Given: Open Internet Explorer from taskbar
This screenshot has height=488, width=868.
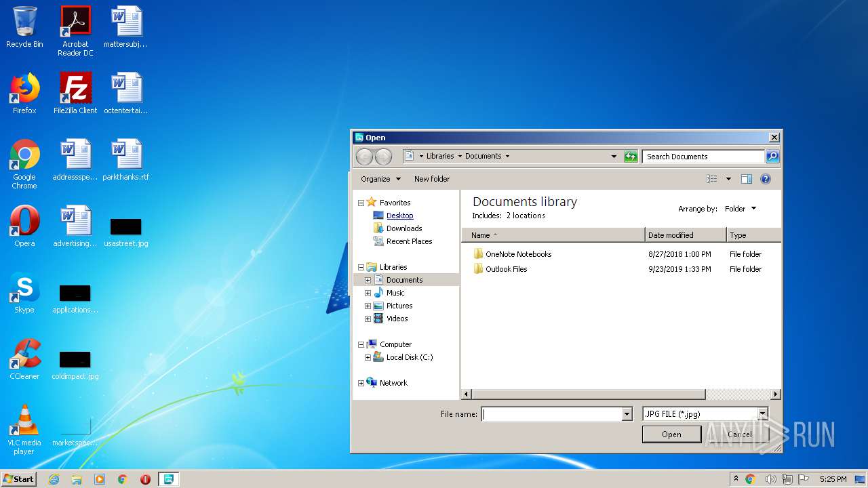Looking at the screenshot, I should (54, 479).
